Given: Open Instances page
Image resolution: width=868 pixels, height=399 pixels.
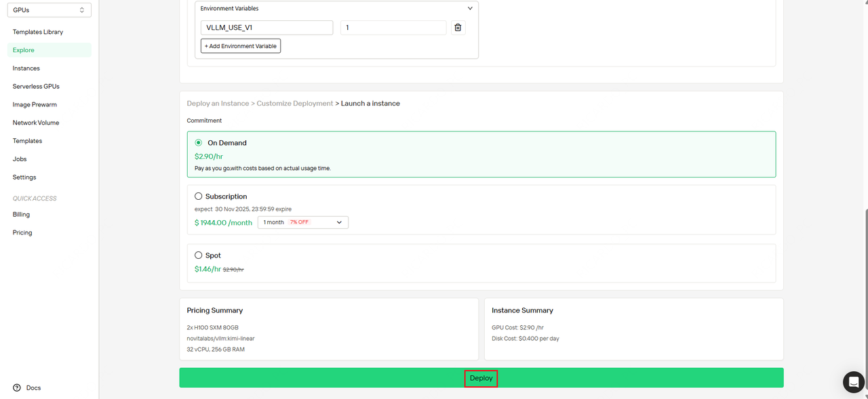Looking at the screenshot, I should (26, 68).
